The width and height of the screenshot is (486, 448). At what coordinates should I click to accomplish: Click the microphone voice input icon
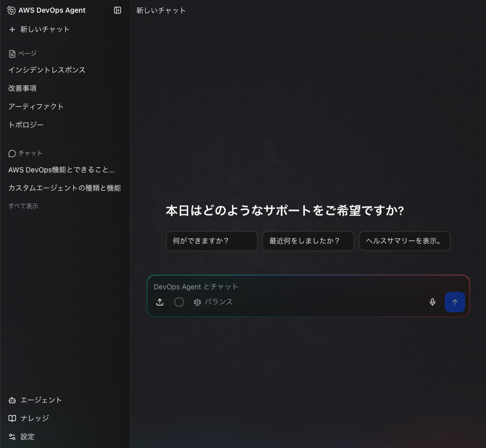[433, 302]
